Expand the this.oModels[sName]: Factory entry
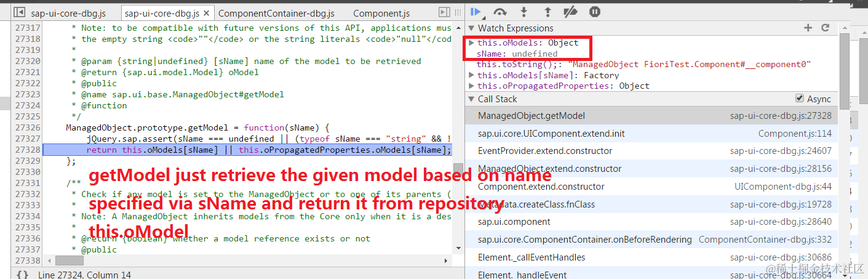This screenshot has height=279, width=868. click(471, 75)
